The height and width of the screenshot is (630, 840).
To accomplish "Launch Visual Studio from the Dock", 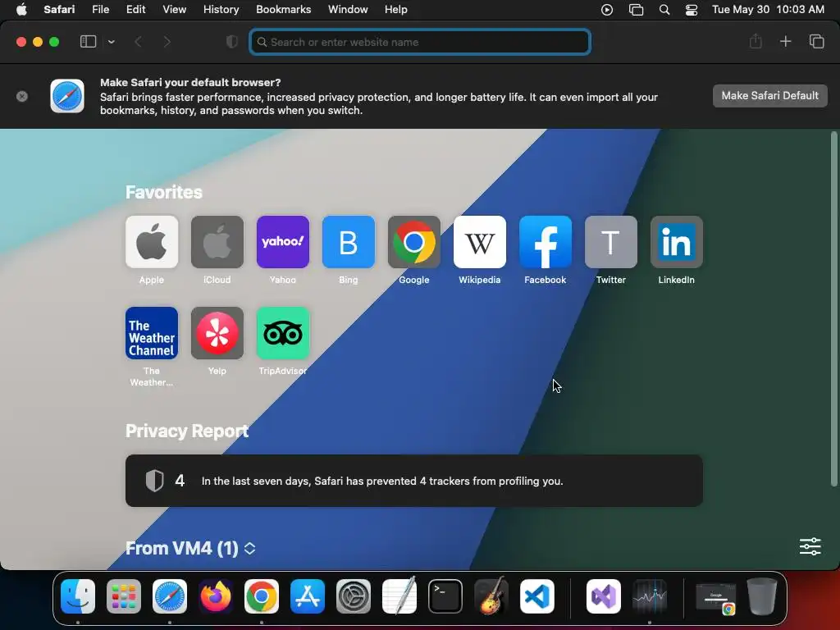I will click(604, 596).
